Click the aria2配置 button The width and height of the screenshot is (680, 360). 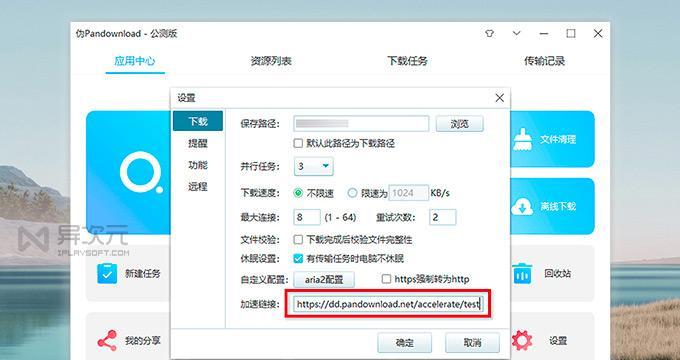[x=324, y=279]
